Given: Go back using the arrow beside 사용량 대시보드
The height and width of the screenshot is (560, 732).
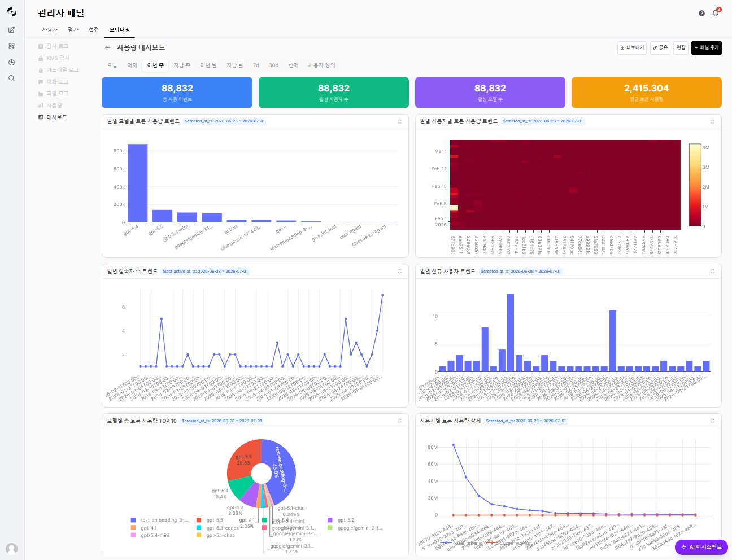Looking at the screenshot, I should (107, 48).
